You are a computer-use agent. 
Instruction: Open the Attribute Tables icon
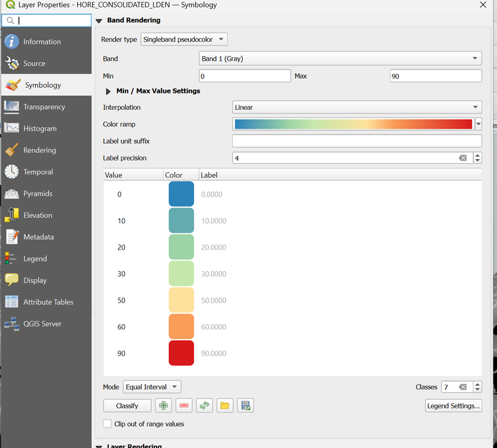(x=12, y=302)
